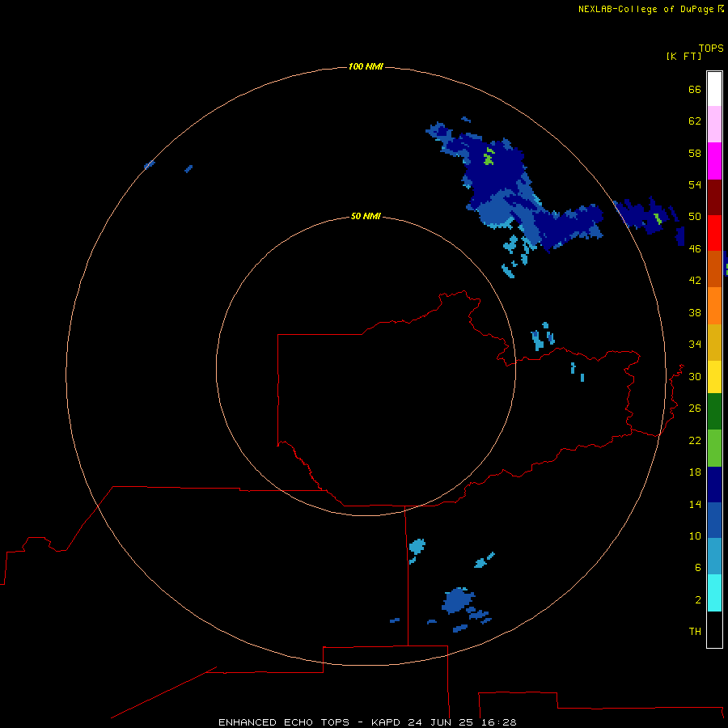Click the black TH threshold swatch

click(714, 629)
